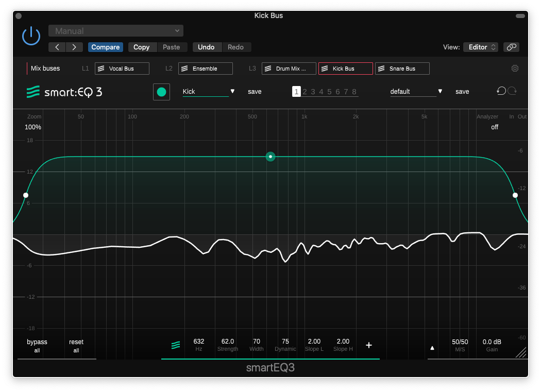Click the green smart:EQ learn button
The image size is (541, 392).
click(161, 92)
